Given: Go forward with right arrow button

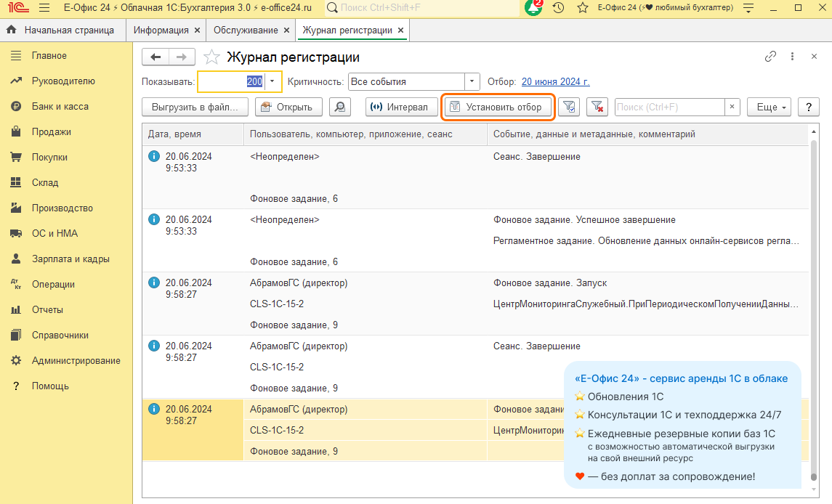Looking at the screenshot, I should point(182,57).
